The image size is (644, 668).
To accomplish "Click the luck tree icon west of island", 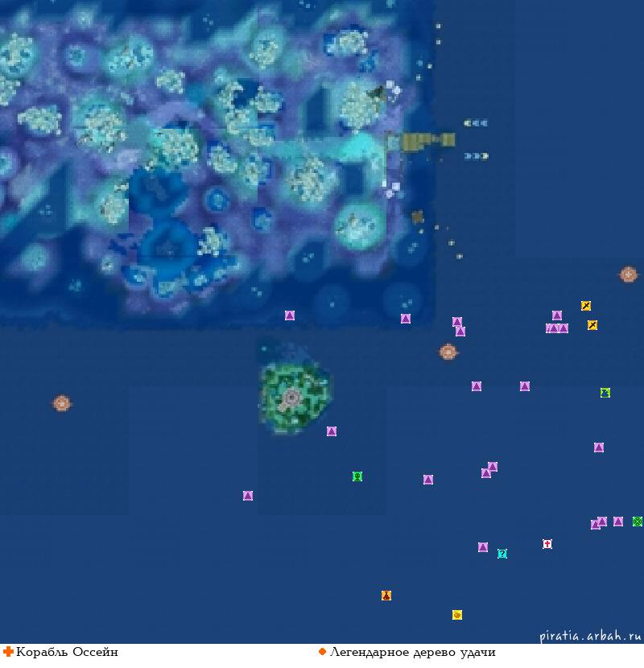I will pyautogui.click(x=62, y=403).
